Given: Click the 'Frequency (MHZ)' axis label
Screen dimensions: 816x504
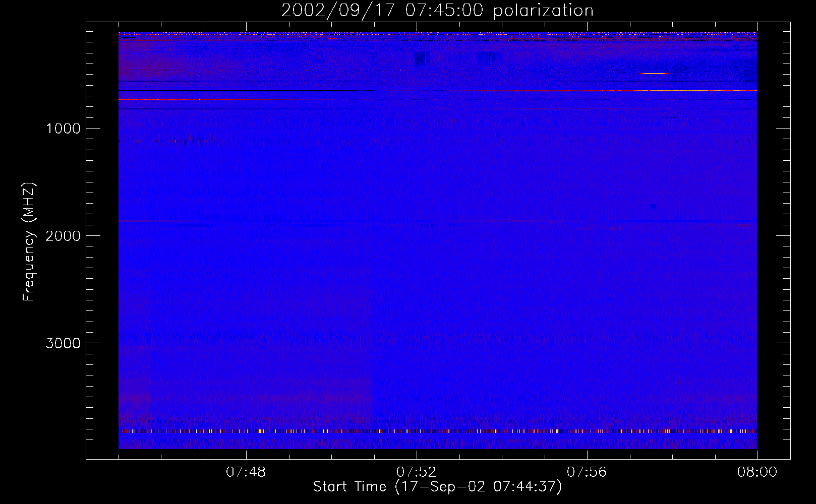Looking at the screenshot, I should click(29, 242).
